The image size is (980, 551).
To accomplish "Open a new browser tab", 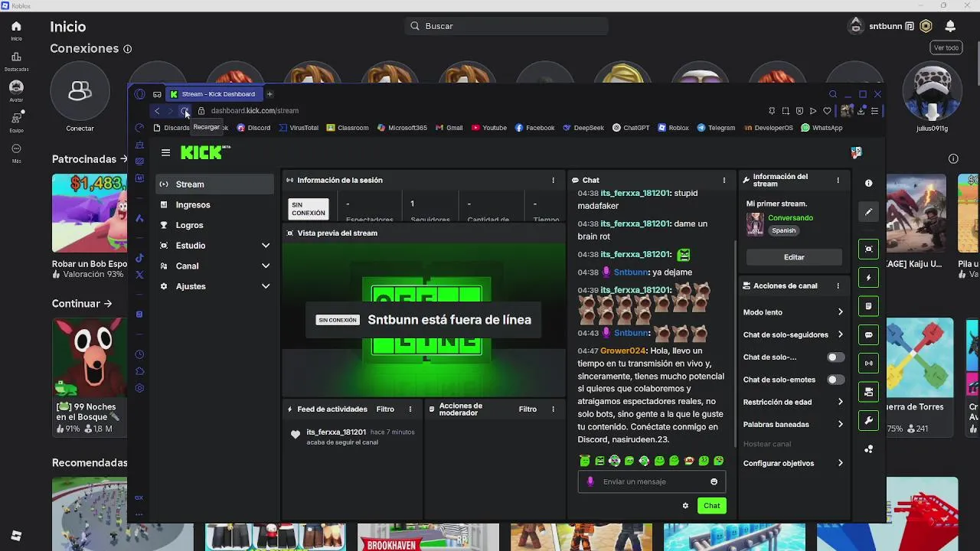I will coord(269,94).
